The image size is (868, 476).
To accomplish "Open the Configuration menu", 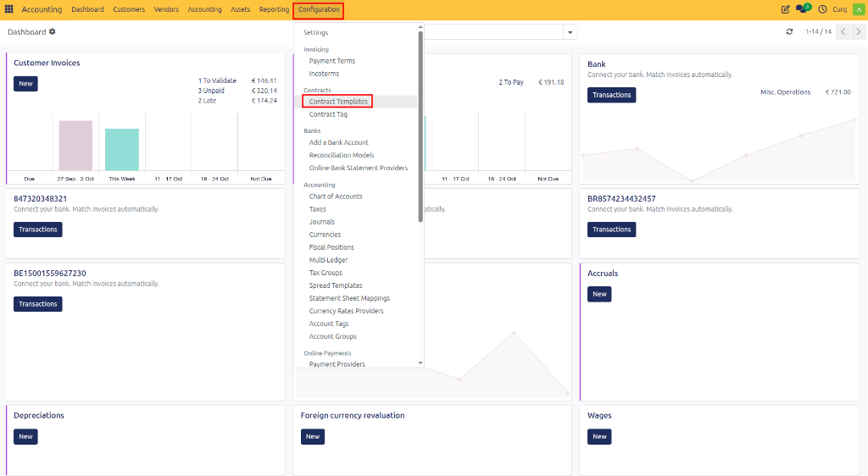I will tap(319, 10).
